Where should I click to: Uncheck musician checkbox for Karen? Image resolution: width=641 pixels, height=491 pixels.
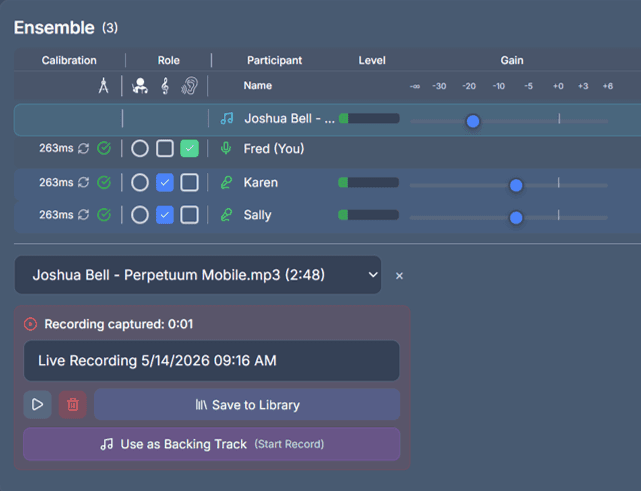165,182
